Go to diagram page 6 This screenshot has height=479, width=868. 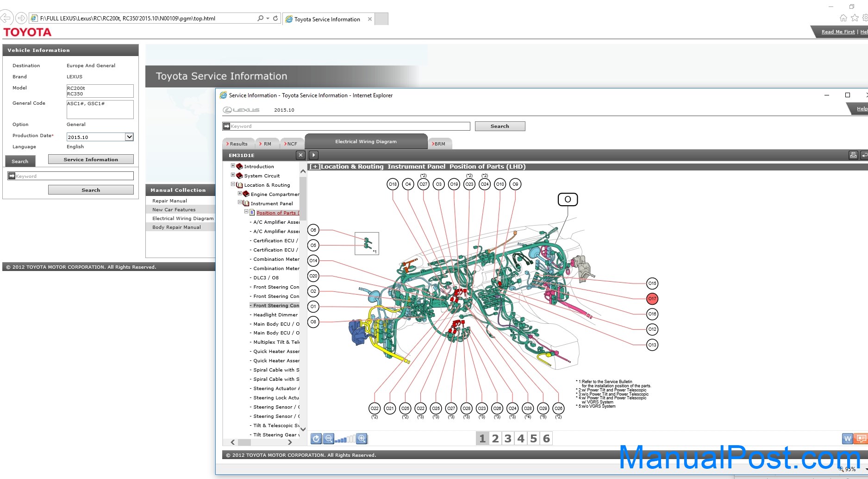pyautogui.click(x=546, y=438)
